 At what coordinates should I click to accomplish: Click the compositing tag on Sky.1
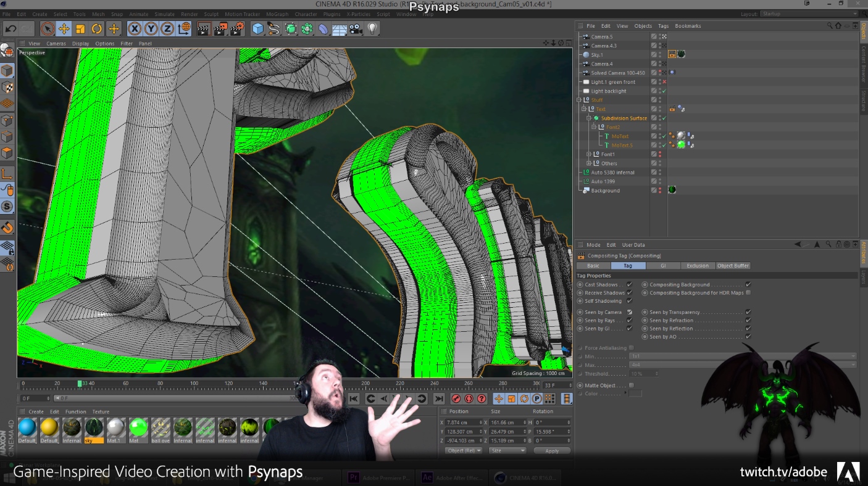[672, 54]
